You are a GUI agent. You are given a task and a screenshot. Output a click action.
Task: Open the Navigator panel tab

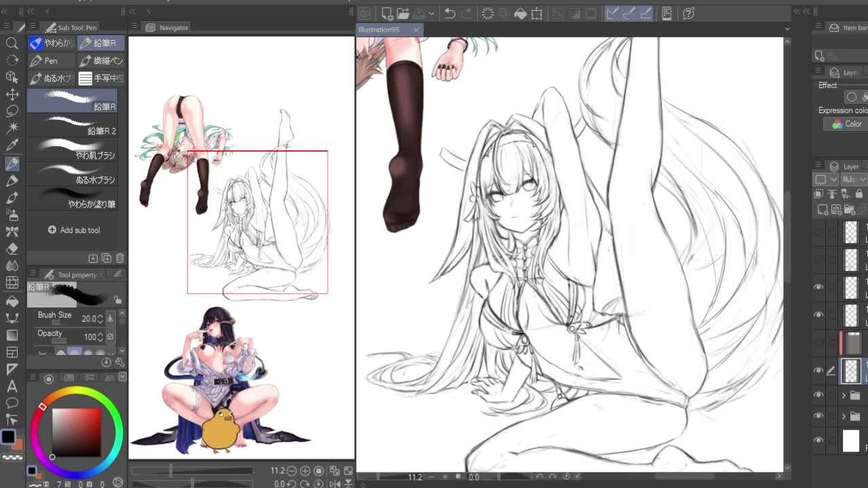(x=167, y=28)
